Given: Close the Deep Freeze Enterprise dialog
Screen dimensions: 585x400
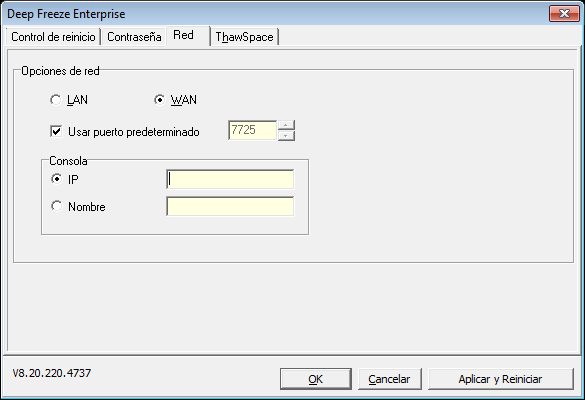Looking at the screenshot, I should 564,14.
